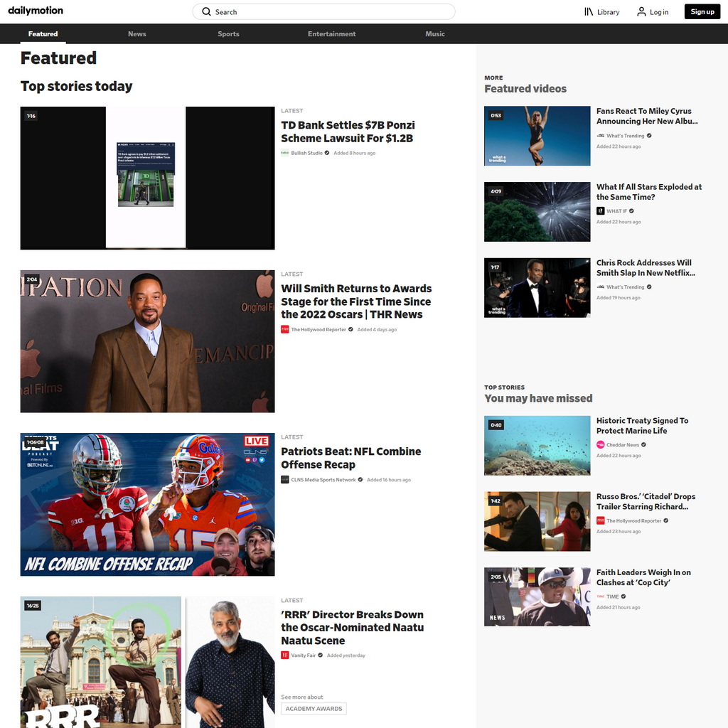The width and height of the screenshot is (728, 728).
Task: Click the 'Added 8 hours ago' text
Action: click(354, 153)
